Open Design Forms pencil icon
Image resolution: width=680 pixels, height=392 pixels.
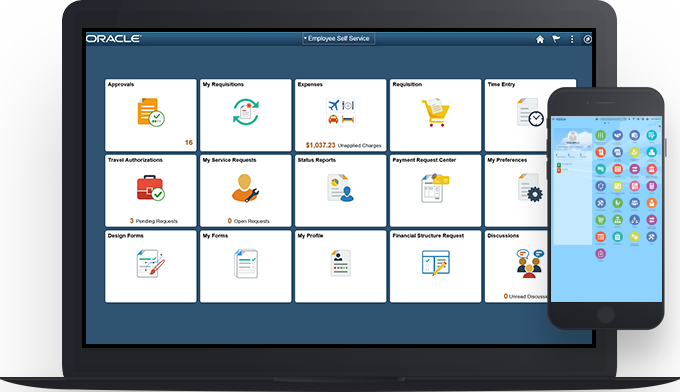pyautogui.click(x=150, y=263)
